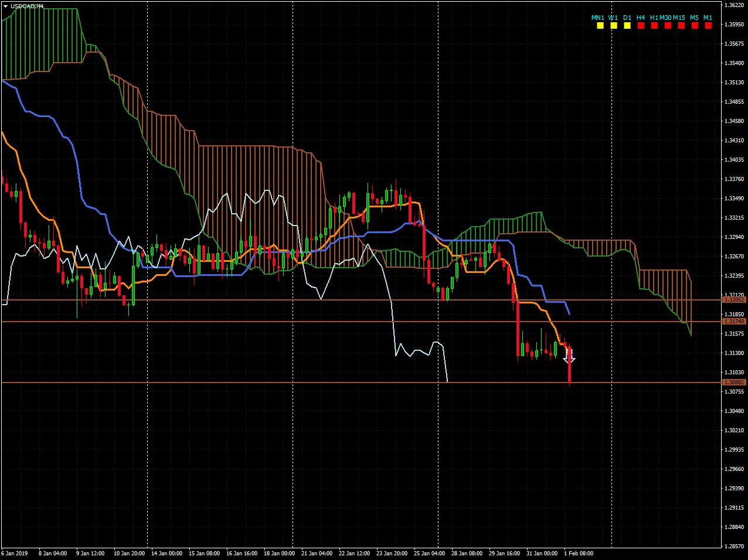Click the 1.33760 value on price axis
Image resolution: width=748 pixels, height=560 pixels.
click(735, 179)
